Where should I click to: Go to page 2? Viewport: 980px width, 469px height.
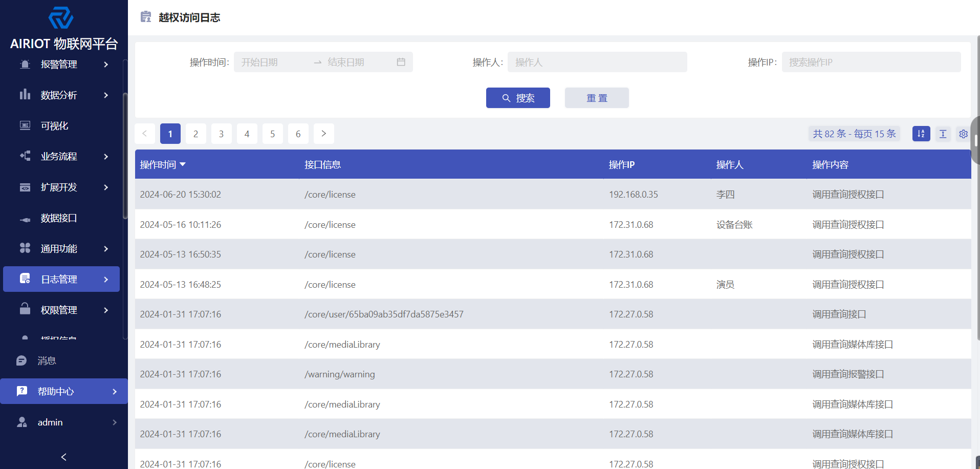tap(195, 134)
